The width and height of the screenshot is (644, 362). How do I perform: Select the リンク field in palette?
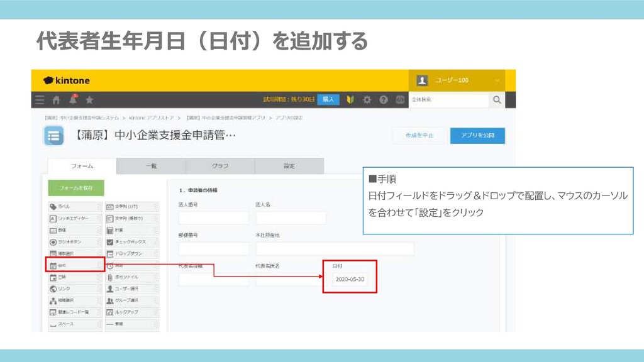[75, 289]
